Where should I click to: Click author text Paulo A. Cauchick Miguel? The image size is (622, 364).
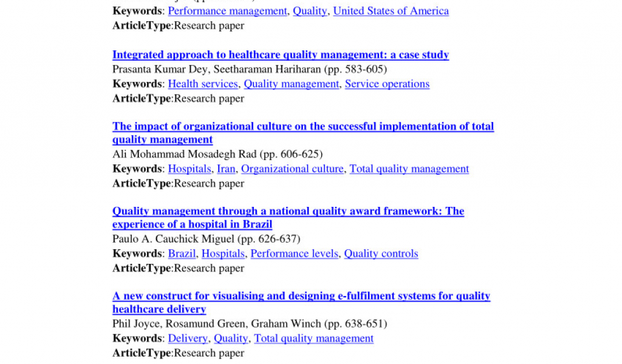click(x=173, y=239)
